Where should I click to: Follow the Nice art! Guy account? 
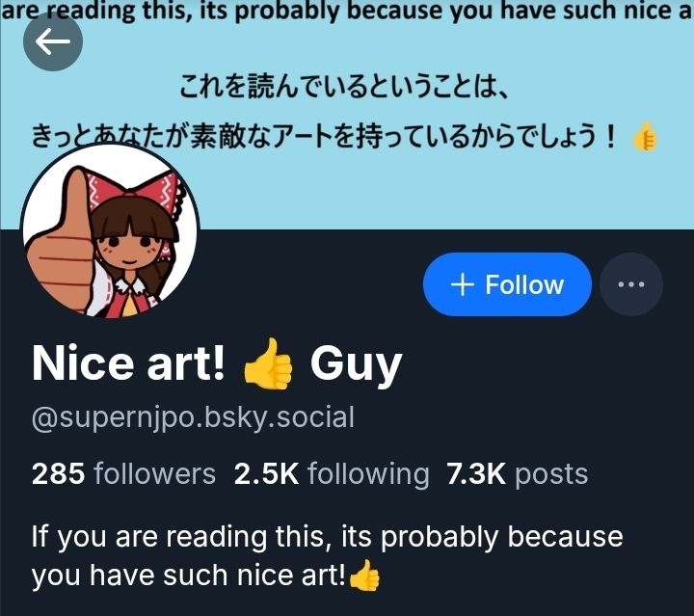(507, 284)
